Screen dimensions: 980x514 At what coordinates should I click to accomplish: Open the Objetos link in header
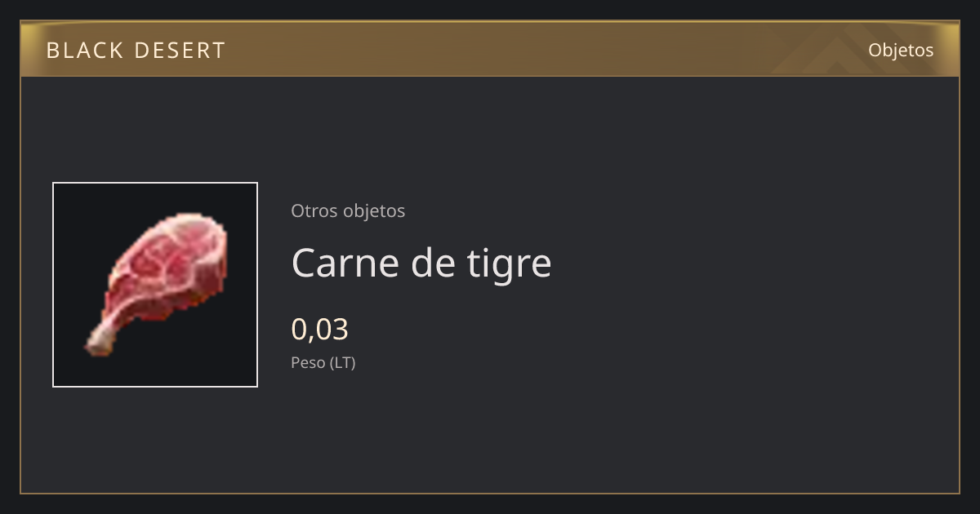pos(901,50)
